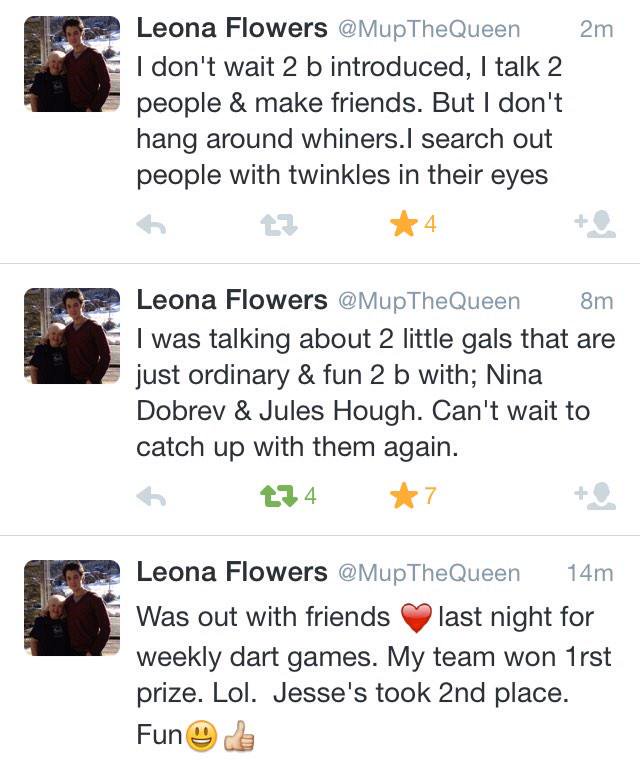
Task: Retweet the 'whiners' tweet posted 2m ago
Action: [279, 226]
